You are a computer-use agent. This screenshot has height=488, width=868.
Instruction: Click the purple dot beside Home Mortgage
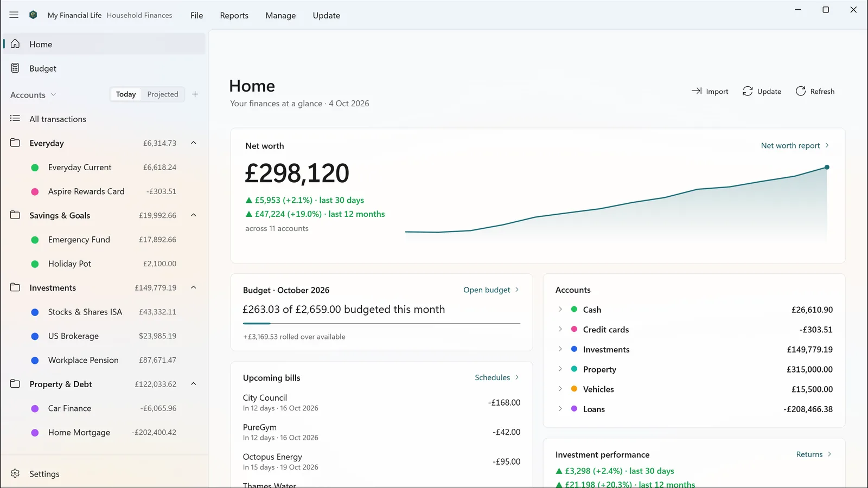coord(35,433)
